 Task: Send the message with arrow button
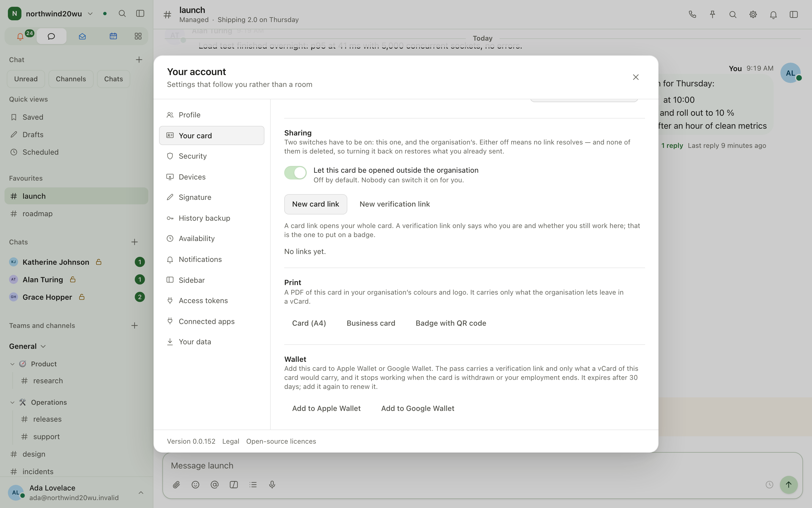pos(789,485)
